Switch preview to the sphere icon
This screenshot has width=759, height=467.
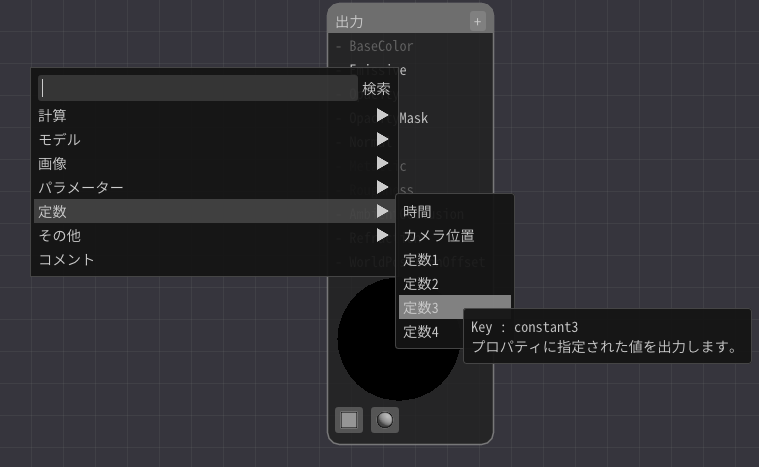click(385, 420)
